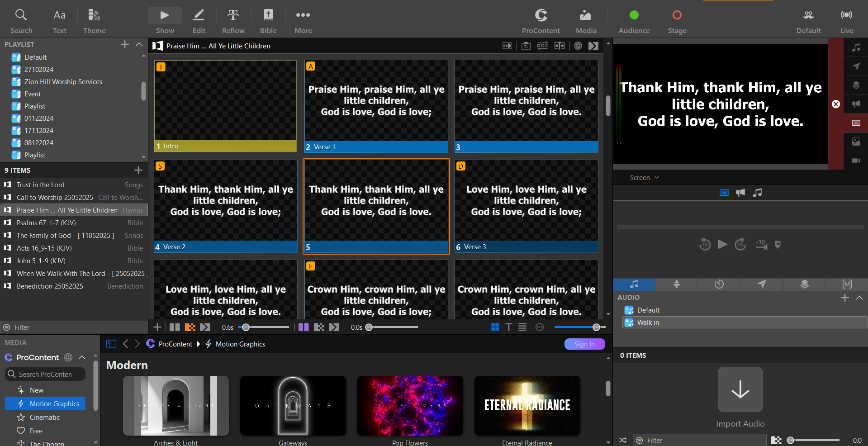The height and width of the screenshot is (446, 868).
Task: Click the shuffle icon in audio panel
Action: tap(623, 440)
